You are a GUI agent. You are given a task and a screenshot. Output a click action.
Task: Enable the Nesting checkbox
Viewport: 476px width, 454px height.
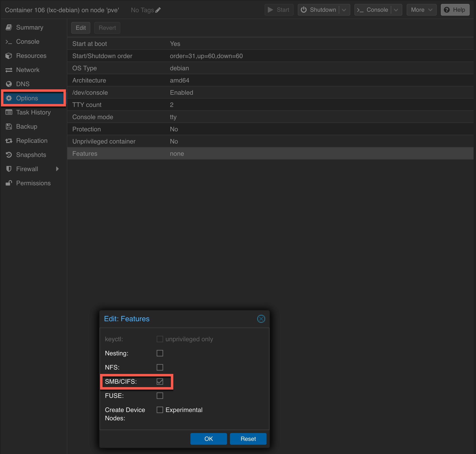tap(160, 353)
